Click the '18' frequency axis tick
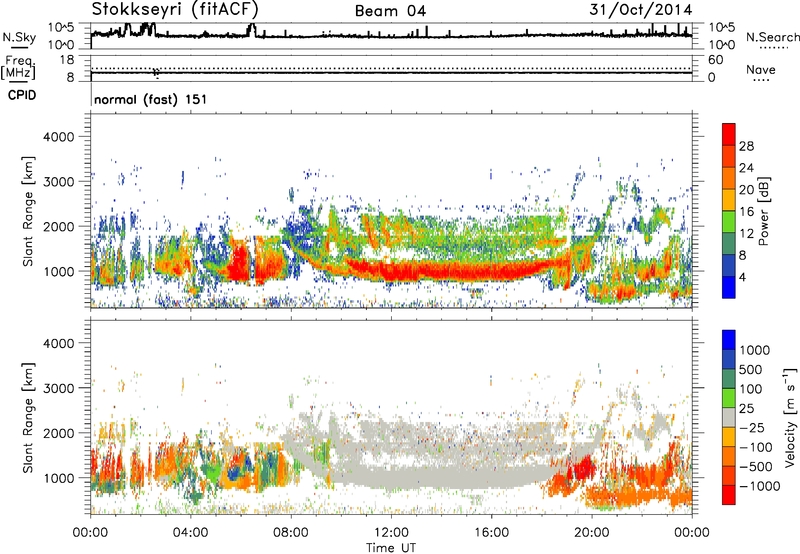Image resolution: width=800 pixels, height=554 pixels. tap(67, 60)
